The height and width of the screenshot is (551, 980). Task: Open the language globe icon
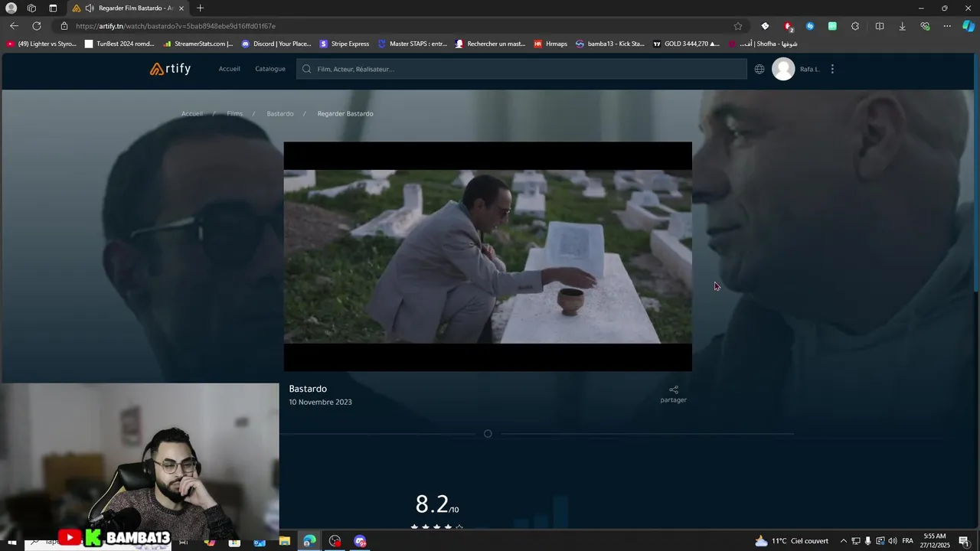(x=759, y=69)
